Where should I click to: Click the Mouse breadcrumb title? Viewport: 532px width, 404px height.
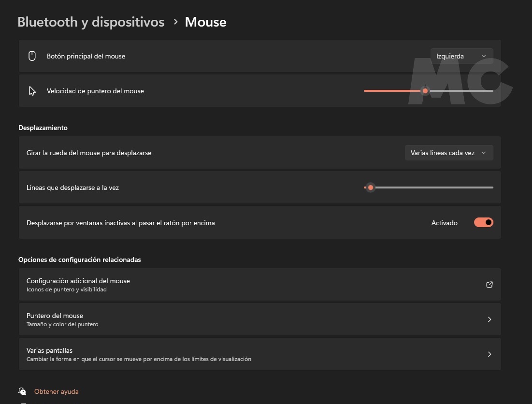(x=205, y=22)
